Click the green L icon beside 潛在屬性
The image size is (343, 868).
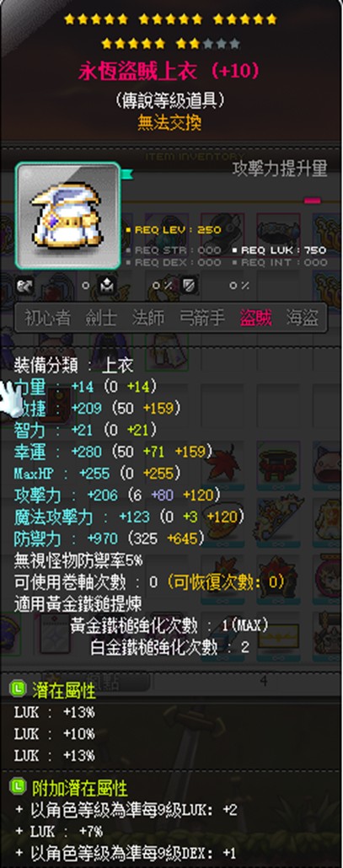point(19,689)
